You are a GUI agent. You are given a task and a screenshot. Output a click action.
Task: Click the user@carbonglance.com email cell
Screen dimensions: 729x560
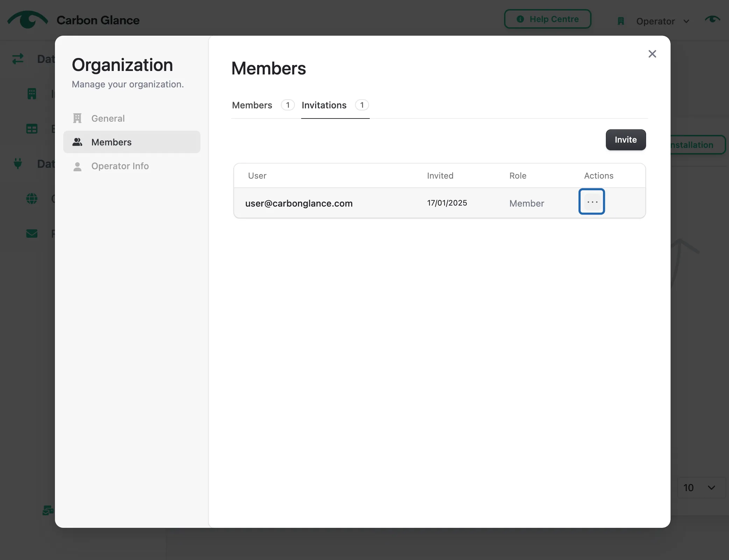click(299, 203)
